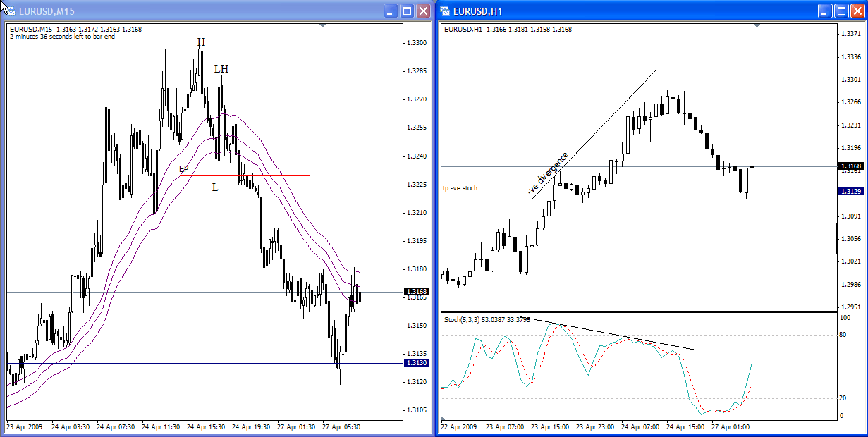Image resolution: width=868 pixels, height=437 pixels.
Task: Click the 1.3266 price on H1 scale
Action: 851,102
